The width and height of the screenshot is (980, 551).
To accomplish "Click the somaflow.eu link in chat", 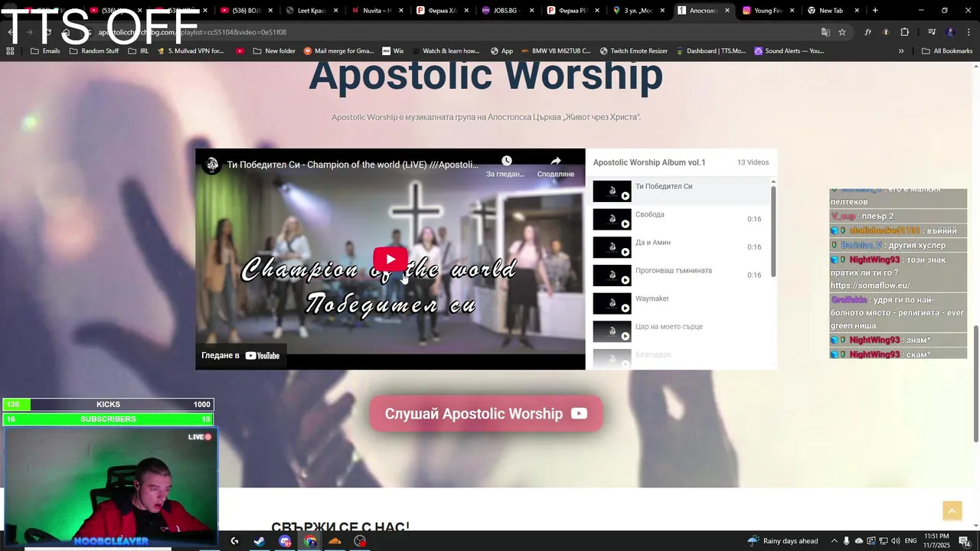I will (870, 285).
